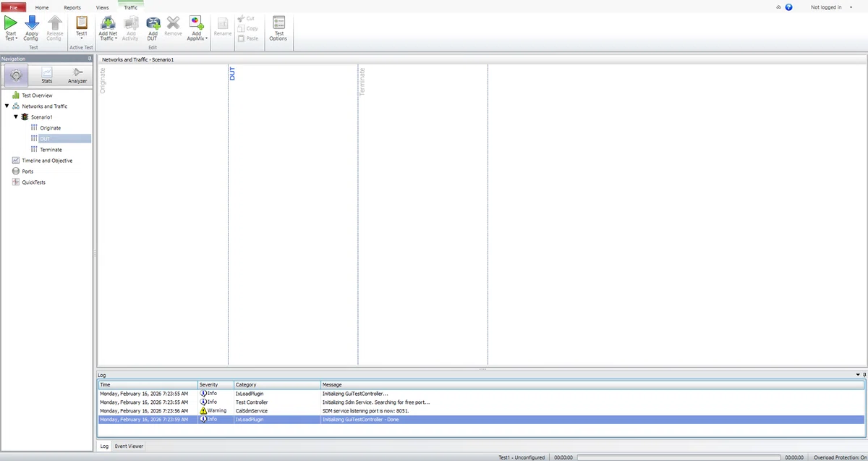Click the Paste button in ribbon
Image resolution: width=868 pixels, height=461 pixels.
point(248,38)
